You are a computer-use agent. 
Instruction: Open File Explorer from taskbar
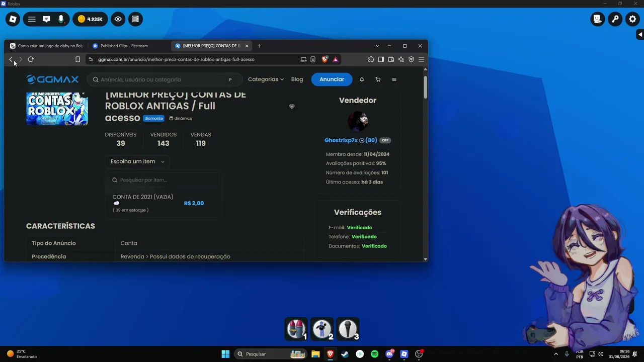click(315, 354)
